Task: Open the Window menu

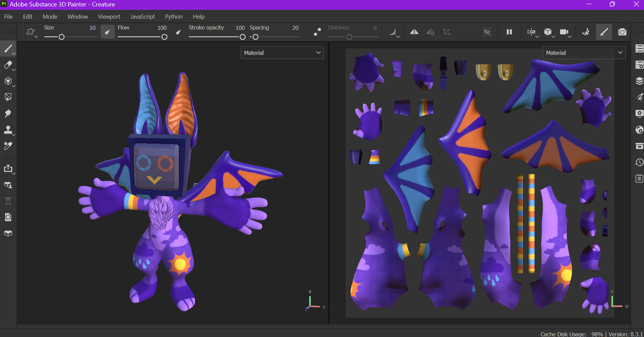Action: pos(78,17)
